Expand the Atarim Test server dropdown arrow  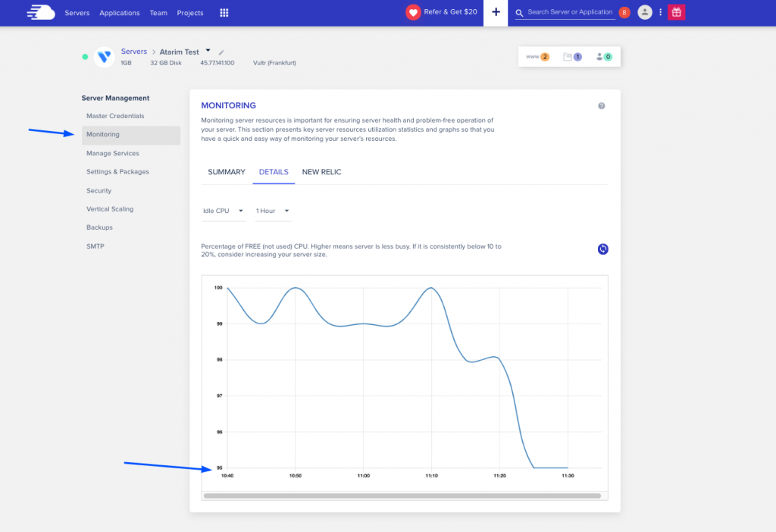pos(208,51)
